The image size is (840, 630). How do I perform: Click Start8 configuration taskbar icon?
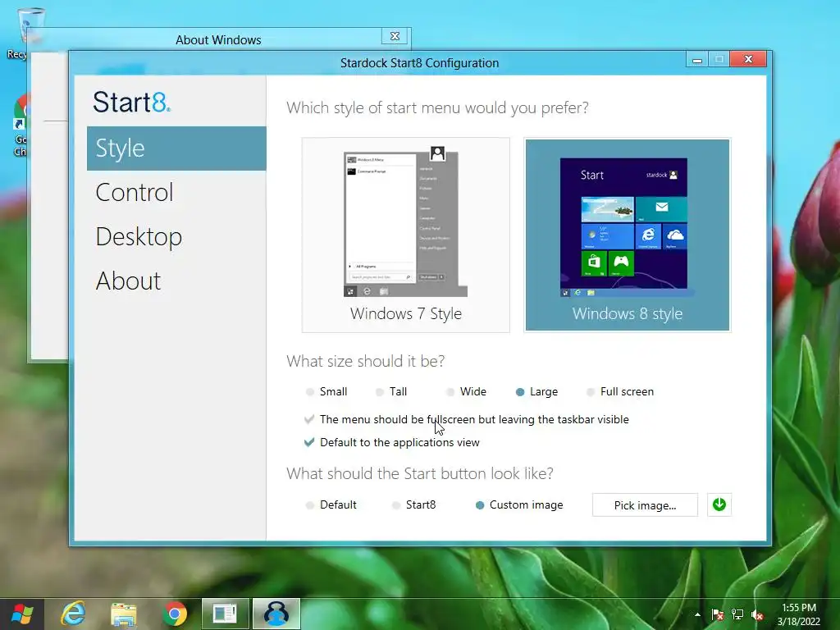point(276,614)
